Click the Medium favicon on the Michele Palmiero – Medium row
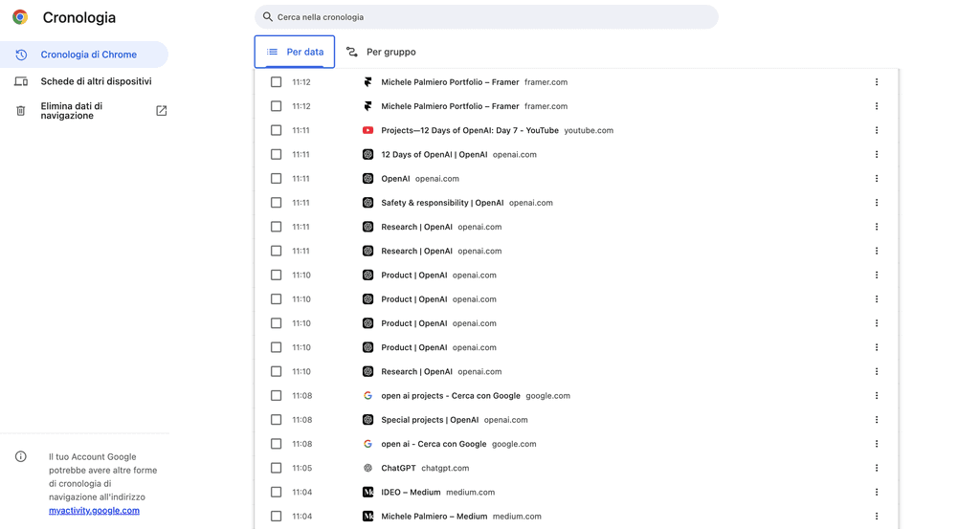Image resolution: width=980 pixels, height=529 pixels. [x=368, y=516]
